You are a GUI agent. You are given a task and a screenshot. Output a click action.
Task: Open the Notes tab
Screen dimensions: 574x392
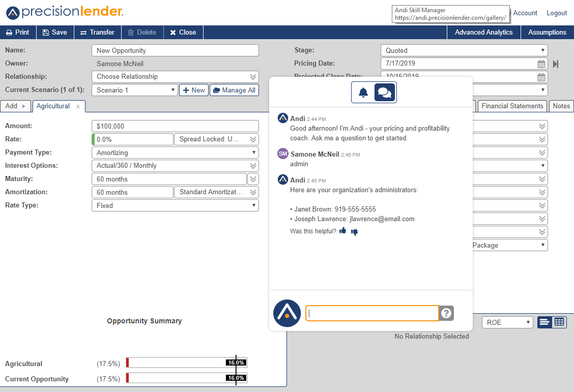pos(561,106)
